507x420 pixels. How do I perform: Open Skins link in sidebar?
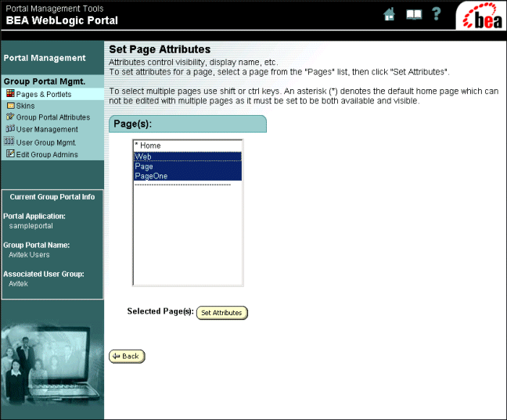pyautogui.click(x=25, y=106)
